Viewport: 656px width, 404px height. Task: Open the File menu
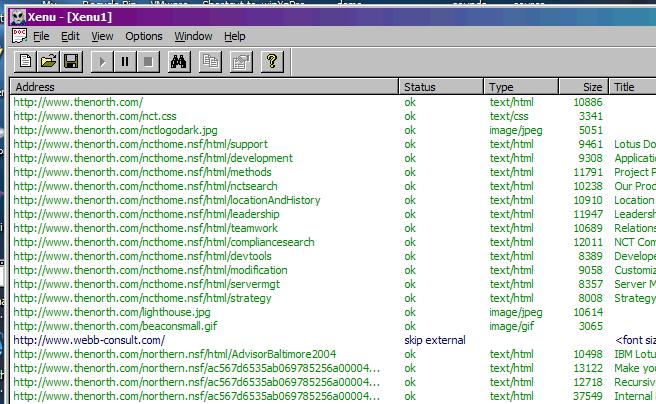click(41, 36)
